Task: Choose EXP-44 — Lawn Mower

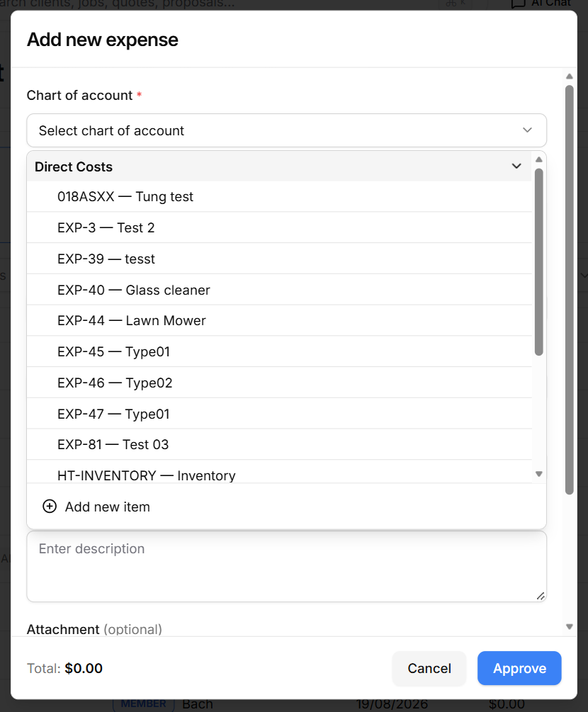Action: 279,321
